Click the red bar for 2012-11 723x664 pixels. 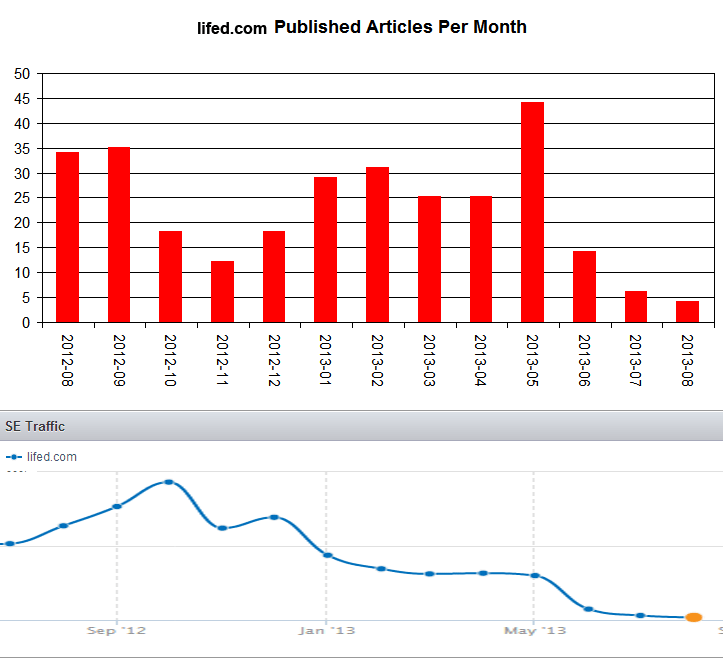coord(222,291)
